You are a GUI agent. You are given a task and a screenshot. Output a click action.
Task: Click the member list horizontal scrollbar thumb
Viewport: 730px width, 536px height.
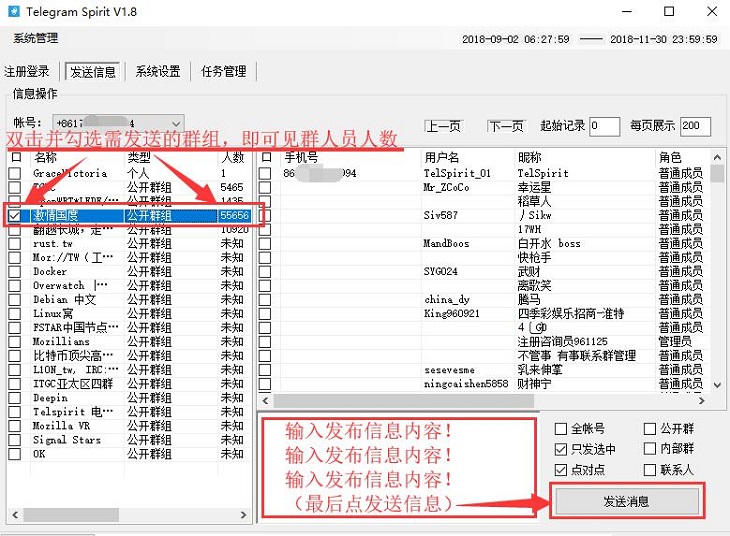tap(404, 400)
